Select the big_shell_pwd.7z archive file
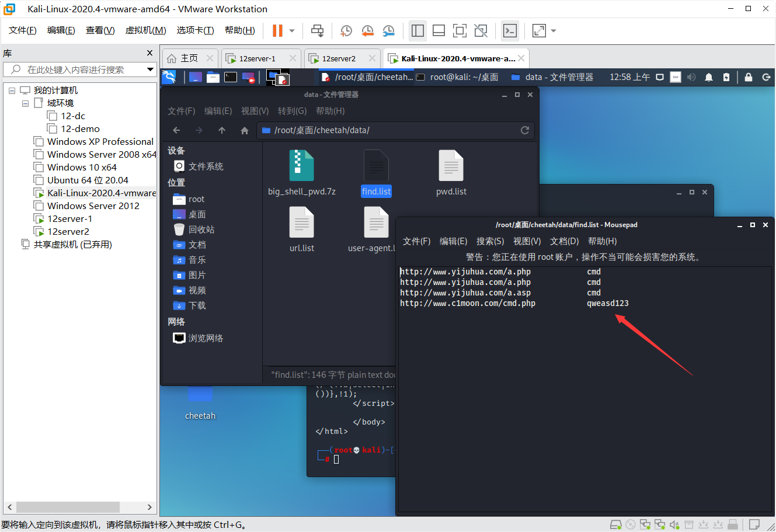776x532 pixels. [x=302, y=173]
